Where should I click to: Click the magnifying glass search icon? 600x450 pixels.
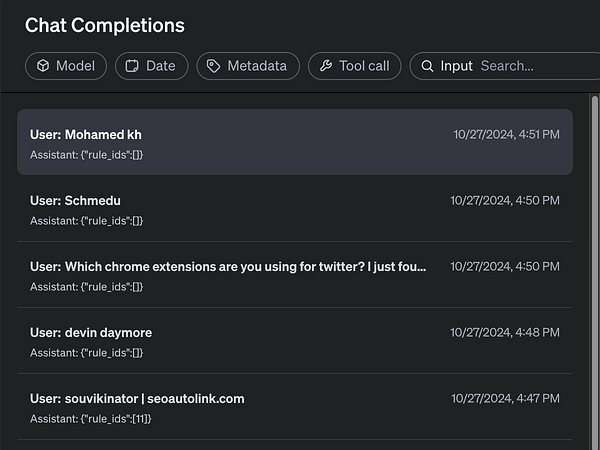(427, 66)
